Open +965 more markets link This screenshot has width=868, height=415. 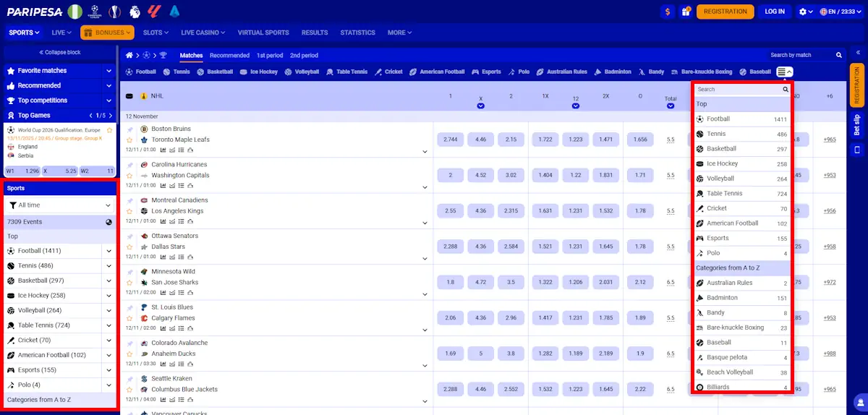tap(830, 140)
